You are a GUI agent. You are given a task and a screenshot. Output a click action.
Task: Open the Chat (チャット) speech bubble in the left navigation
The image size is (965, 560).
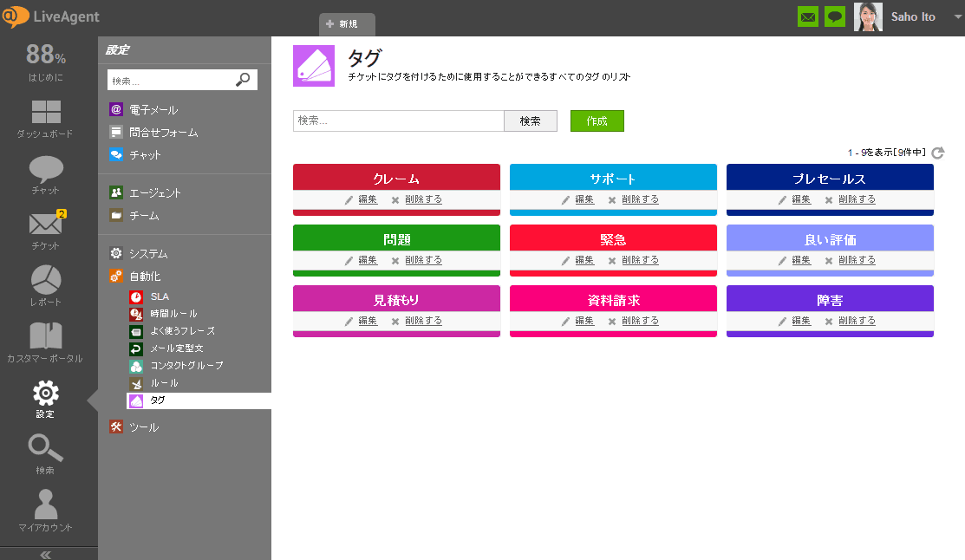point(46,169)
